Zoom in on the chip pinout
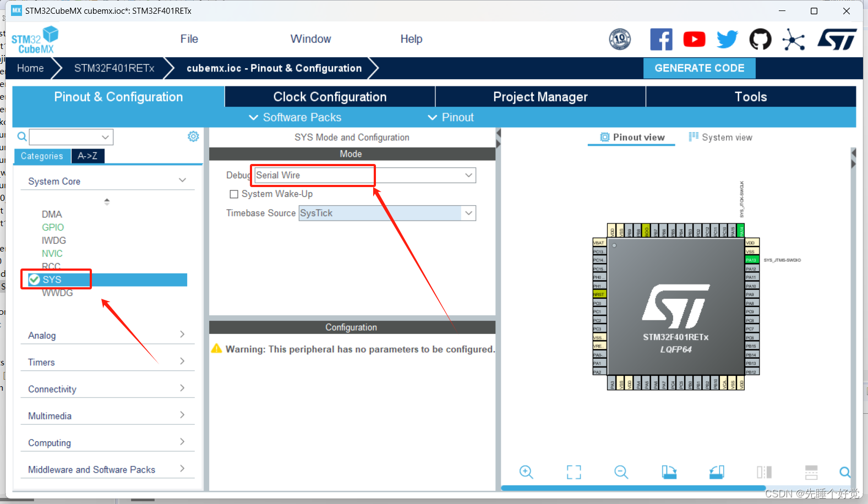Screen dimensions: 868x504 click(526, 472)
